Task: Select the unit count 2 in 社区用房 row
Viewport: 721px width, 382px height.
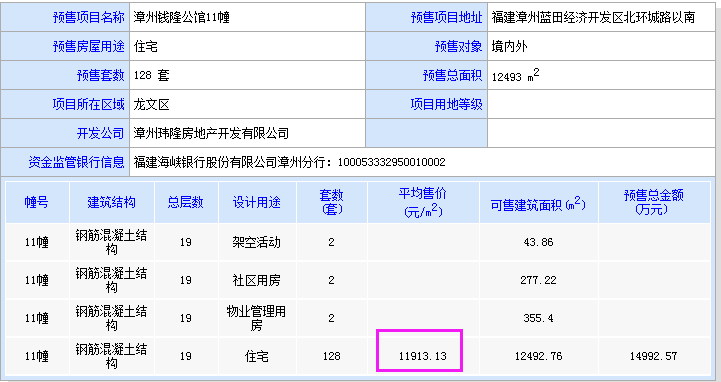Action: 332,280
